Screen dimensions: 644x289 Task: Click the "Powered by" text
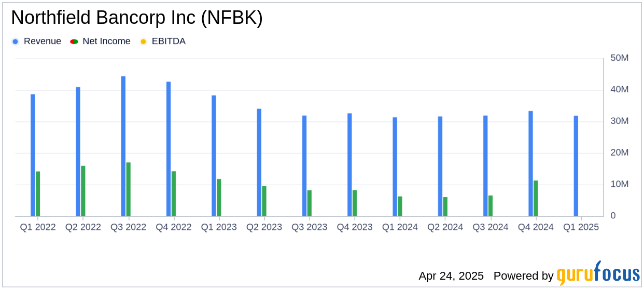coord(523,276)
